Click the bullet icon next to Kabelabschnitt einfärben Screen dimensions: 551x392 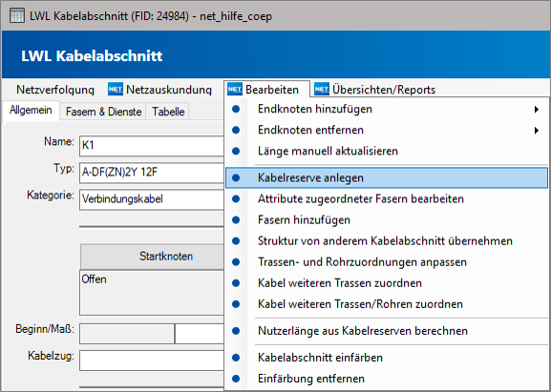tap(236, 358)
